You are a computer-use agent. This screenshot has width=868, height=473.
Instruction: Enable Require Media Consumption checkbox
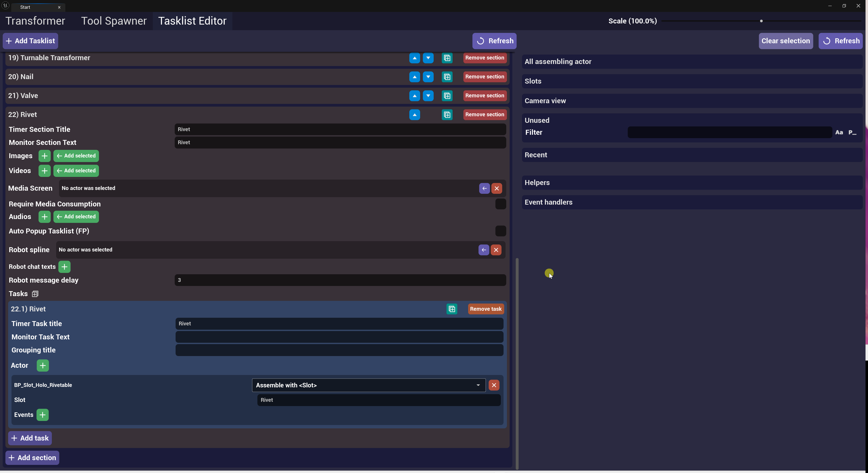click(x=500, y=204)
